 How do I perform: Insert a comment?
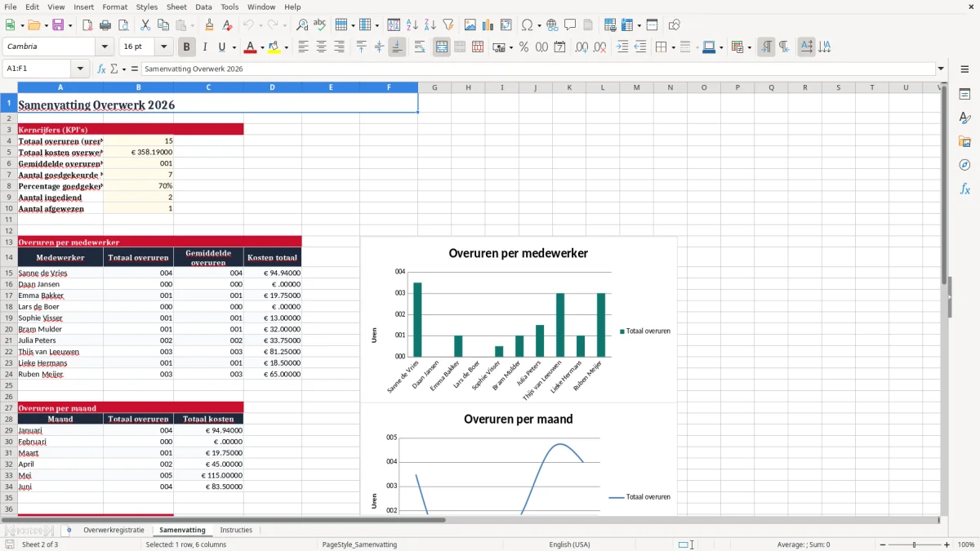(x=570, y=25)
